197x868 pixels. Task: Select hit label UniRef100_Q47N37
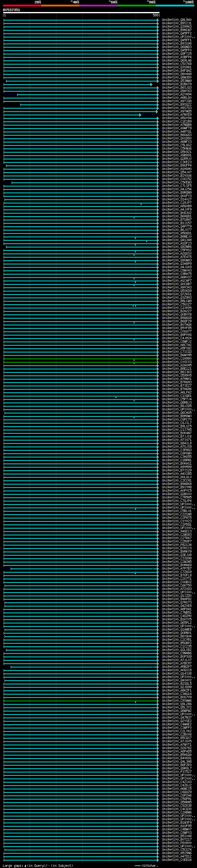coord(176,717)
